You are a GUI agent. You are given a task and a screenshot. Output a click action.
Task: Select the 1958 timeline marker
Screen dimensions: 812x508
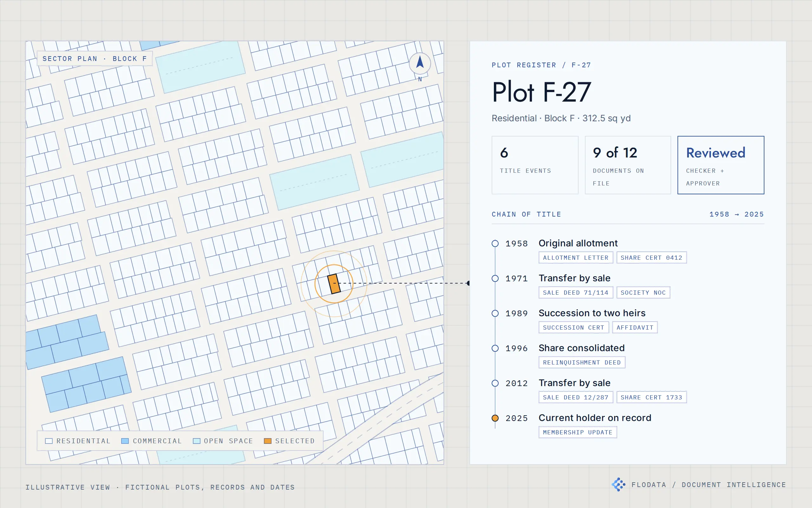point(495,244)
